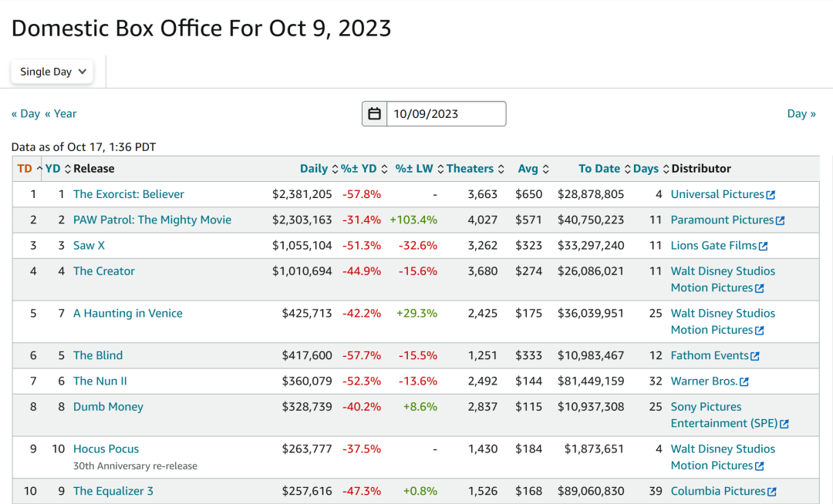This screenshot has width=833, height=504.
Task: Click the calendar icon beside the date field
Action: (374, 114)
